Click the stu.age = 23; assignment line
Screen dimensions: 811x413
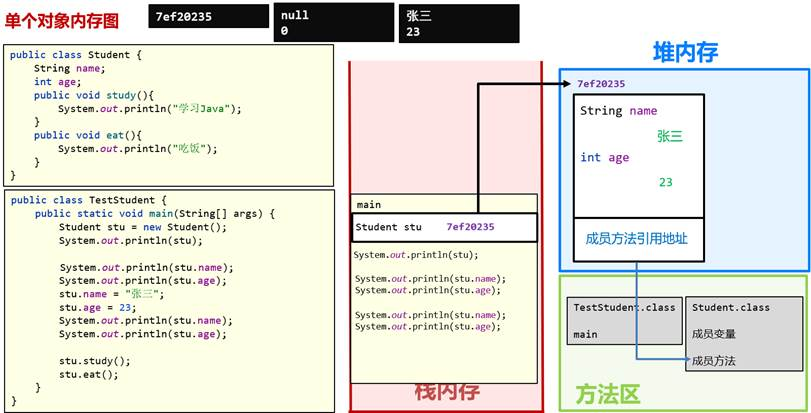[97, 308]
